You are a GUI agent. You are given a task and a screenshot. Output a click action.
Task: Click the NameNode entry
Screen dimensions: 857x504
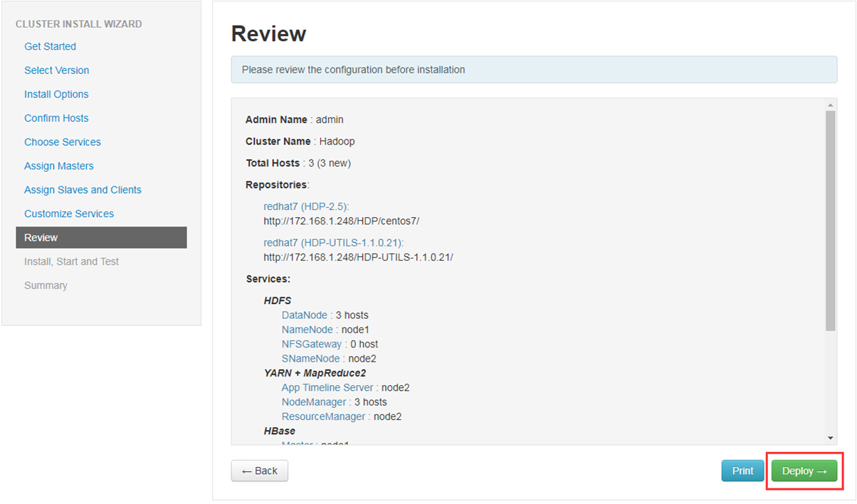click(x=325, y=330)
